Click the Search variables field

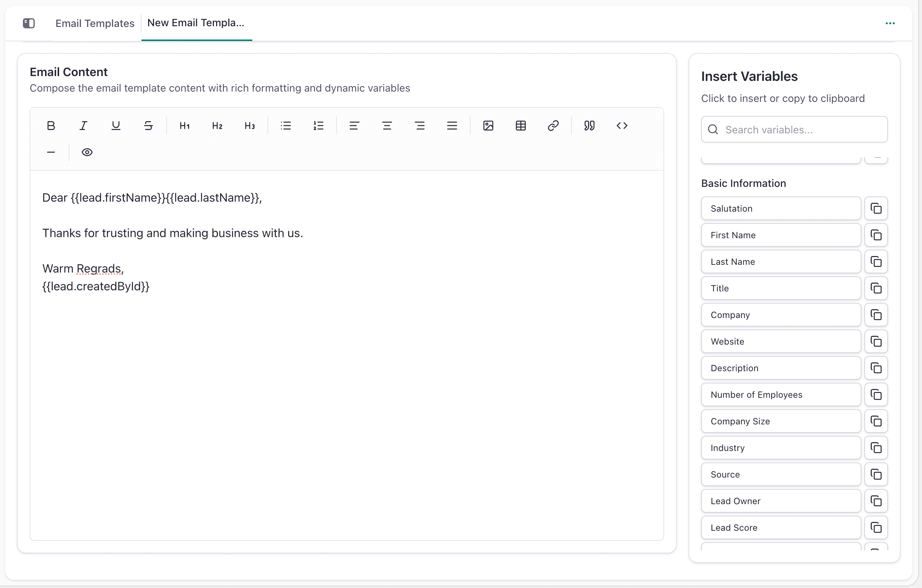point(794,130)
